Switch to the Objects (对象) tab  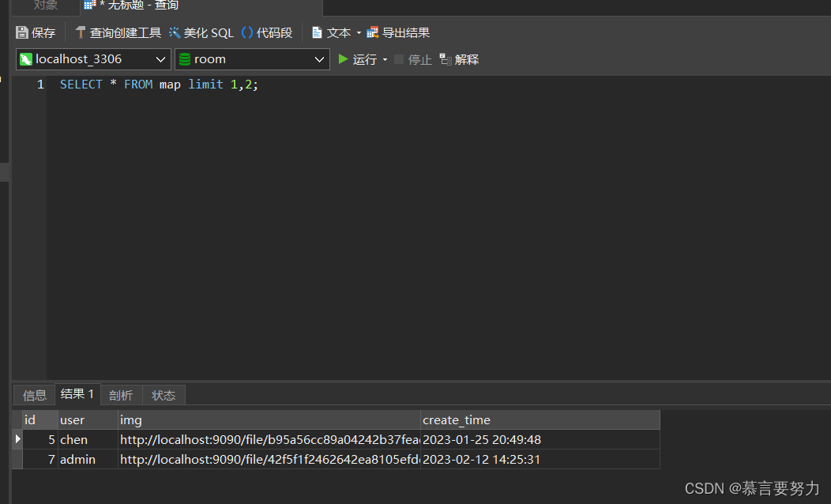[x=46, y=6]
